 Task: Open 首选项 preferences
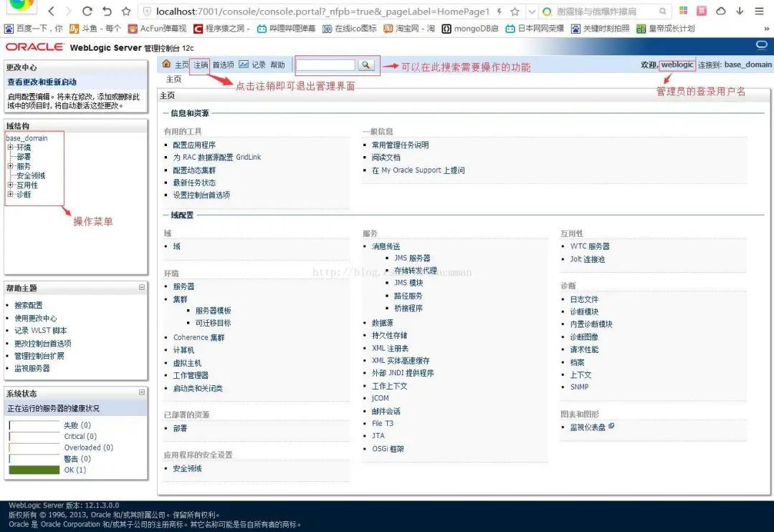[223, 65]
